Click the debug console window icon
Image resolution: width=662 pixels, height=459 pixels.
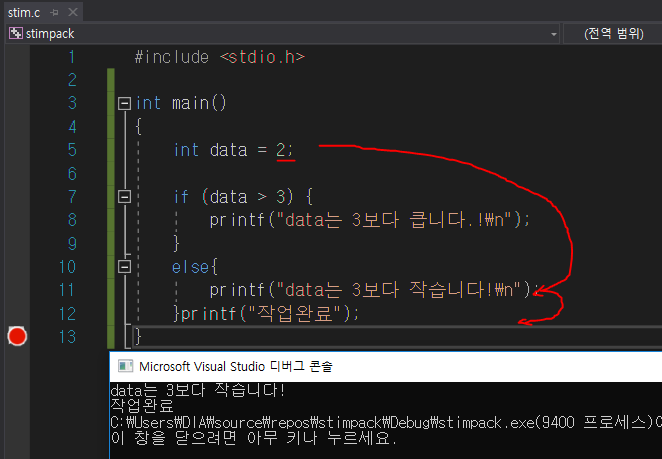tap(125, 366)
